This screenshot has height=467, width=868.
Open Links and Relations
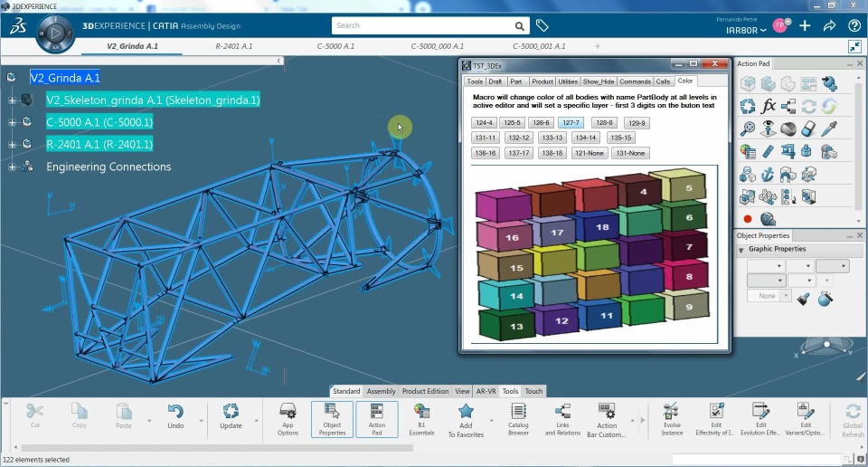point(563,419)
